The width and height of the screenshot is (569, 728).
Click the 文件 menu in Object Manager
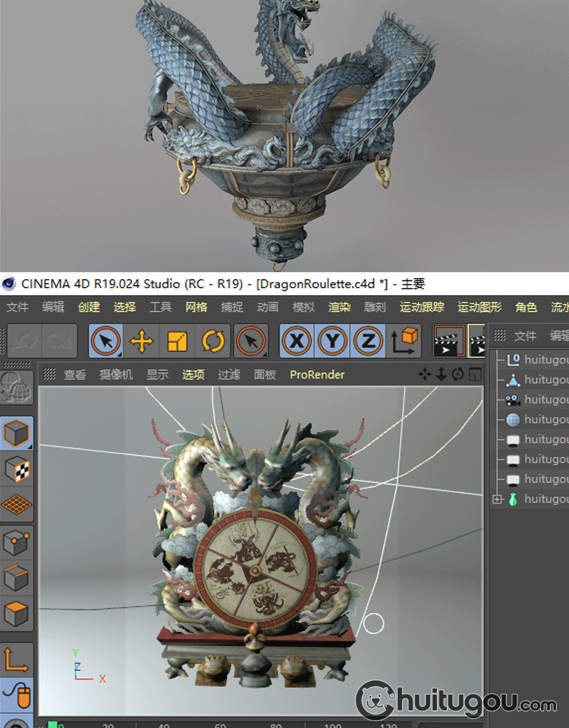[525, 336]
